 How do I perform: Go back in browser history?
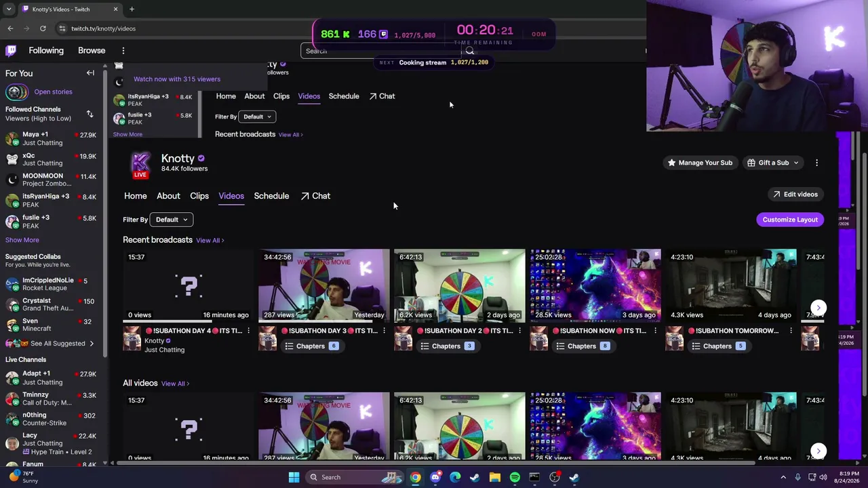[10, 28]
